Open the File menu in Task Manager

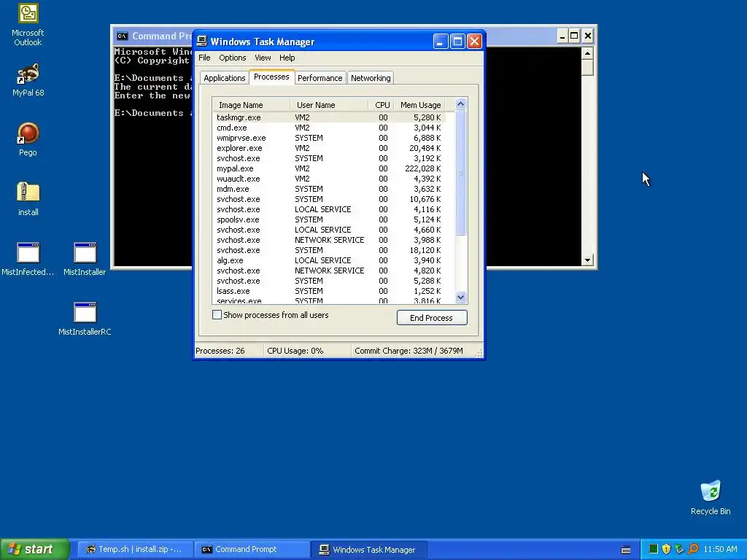[204, 58]
